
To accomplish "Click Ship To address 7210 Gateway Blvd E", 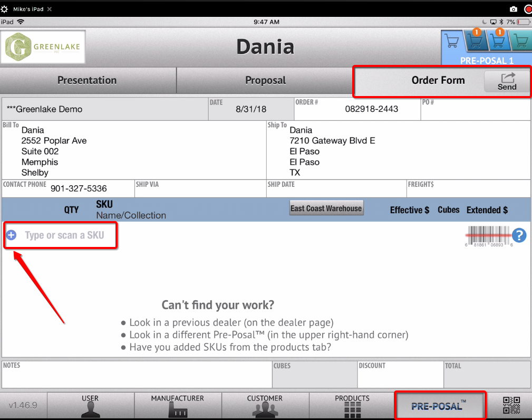I will [332, 140].
